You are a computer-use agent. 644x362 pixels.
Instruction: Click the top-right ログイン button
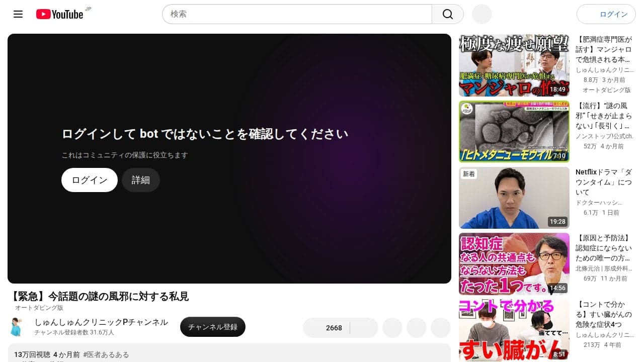pyautogui.click(x=606, y=14)
